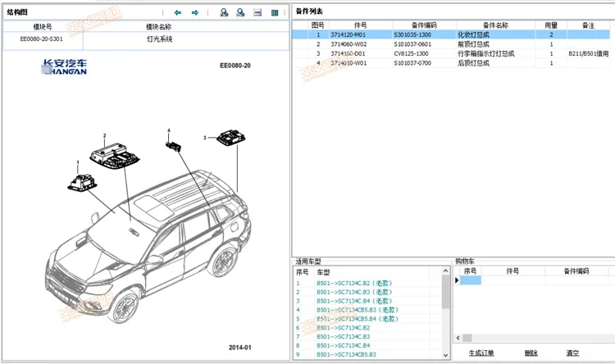615x364 pixels.
Task: Select the 3714120-M01 row in parts list
Action: point(348,35)
